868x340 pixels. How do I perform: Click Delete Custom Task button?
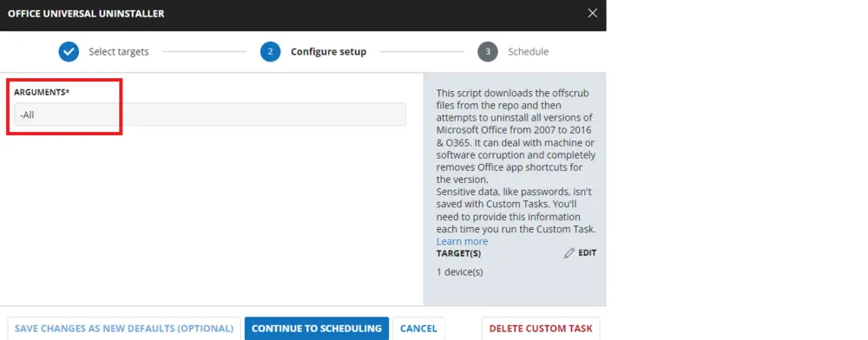(540, 329)
